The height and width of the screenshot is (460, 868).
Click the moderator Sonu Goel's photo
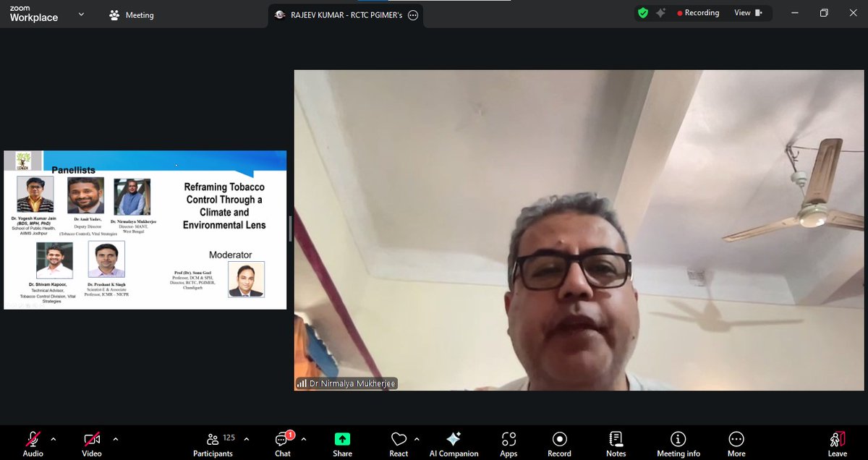246,279
